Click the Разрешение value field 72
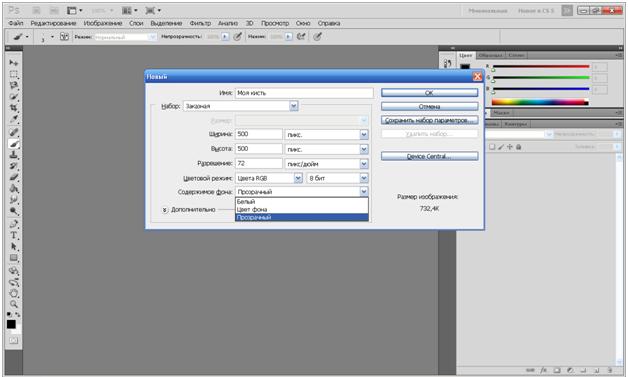628x377 pixels. [x=259, y=163]
